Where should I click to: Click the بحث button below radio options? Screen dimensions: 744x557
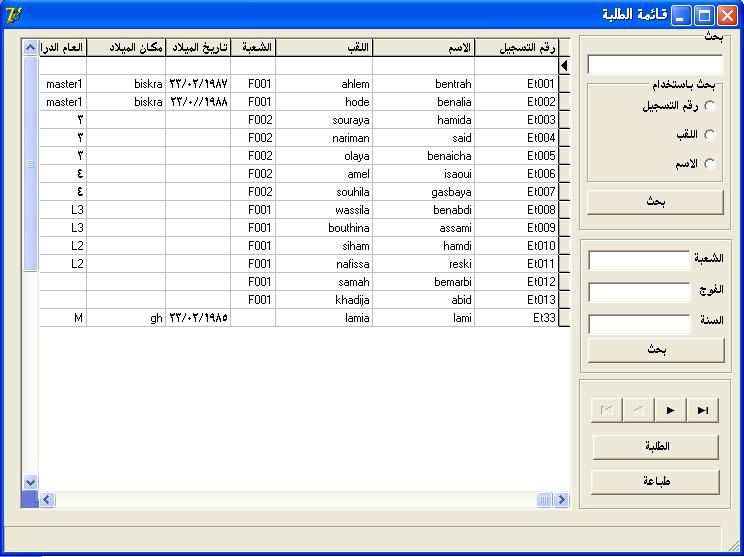656,202
